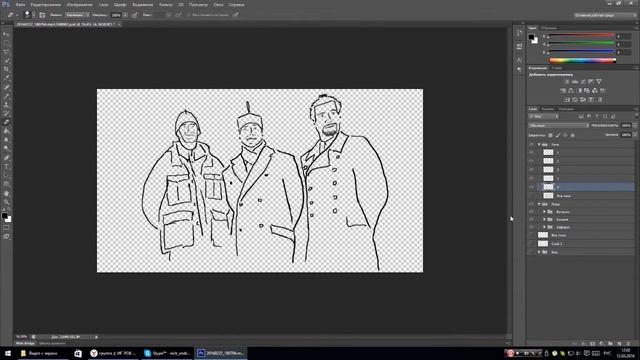
Task: Open the collapsed Character panel icon
Action: (519, 60)
